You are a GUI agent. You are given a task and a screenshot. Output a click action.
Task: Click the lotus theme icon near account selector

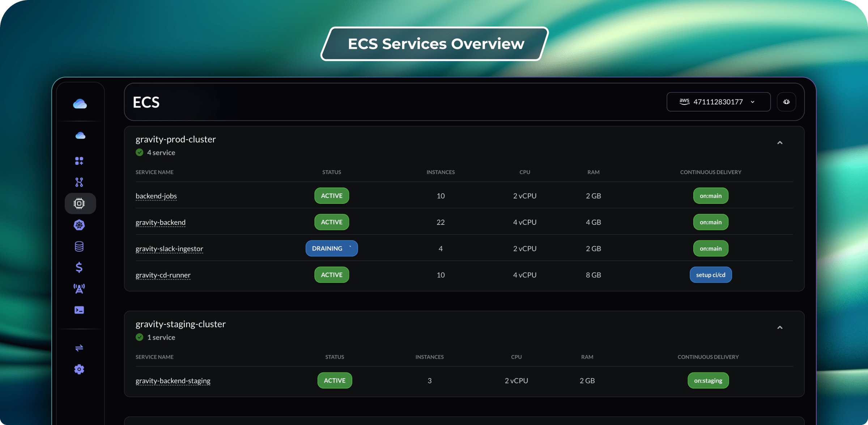786,102
